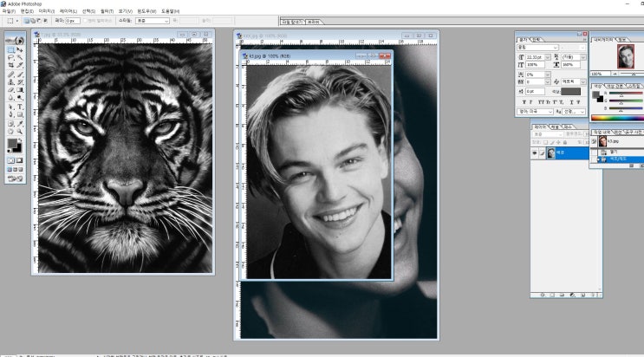Select the Eraser tool

pyautogui.click(x=11, y=90)
